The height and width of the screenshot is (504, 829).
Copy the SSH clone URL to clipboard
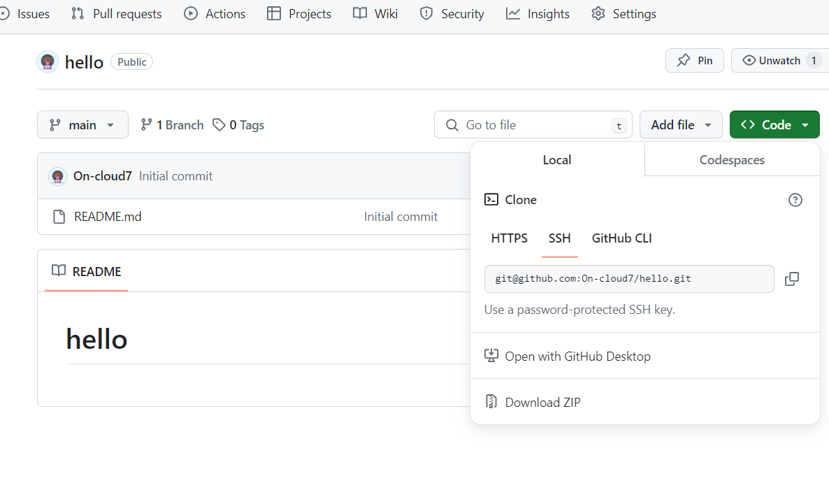[792, 279]
